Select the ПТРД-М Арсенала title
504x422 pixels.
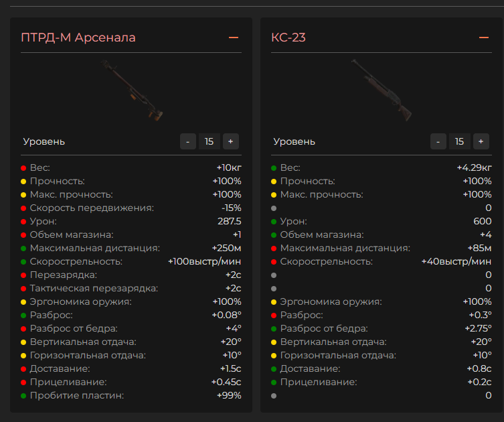pos(78,38)
